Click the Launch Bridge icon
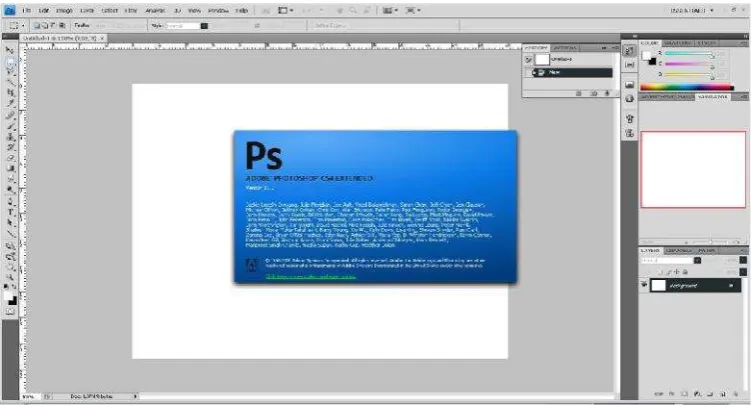The height and width of the screenshot is (406, 751). 266,10
